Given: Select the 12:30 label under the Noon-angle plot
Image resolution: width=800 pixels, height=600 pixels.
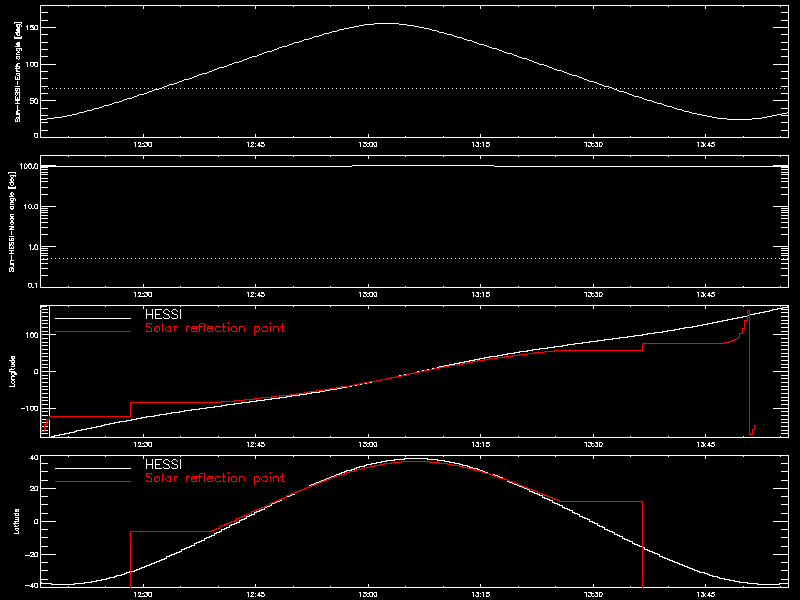Looking at the screenshot, I should pos(143,295).
